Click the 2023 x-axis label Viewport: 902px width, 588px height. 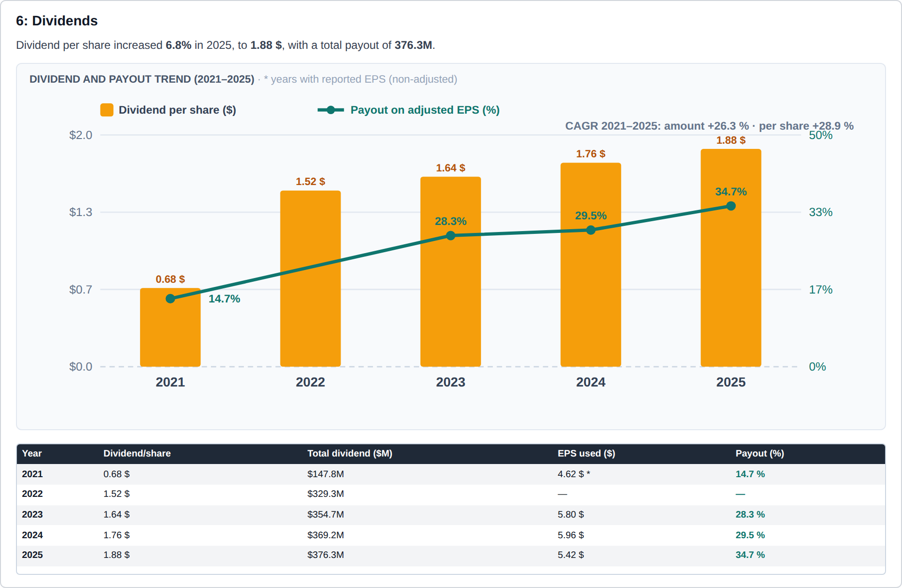[451, 382]
